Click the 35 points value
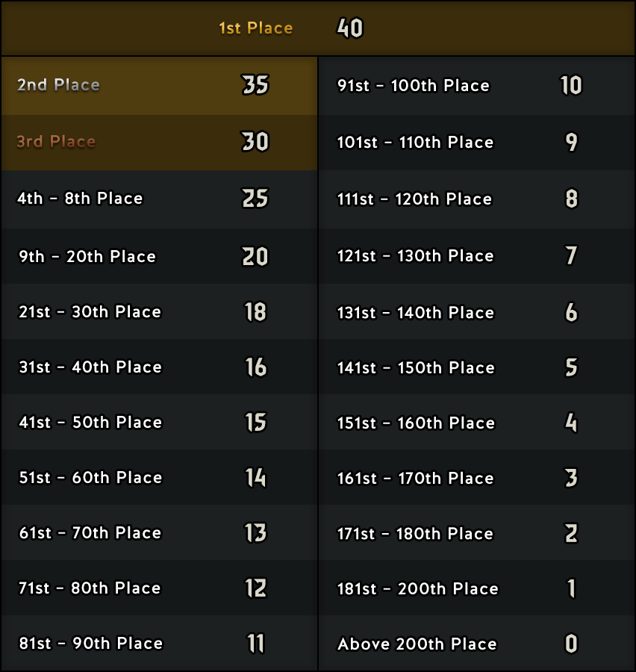The height and width of the screenshot is (672, 636). (x=255, y=85)
